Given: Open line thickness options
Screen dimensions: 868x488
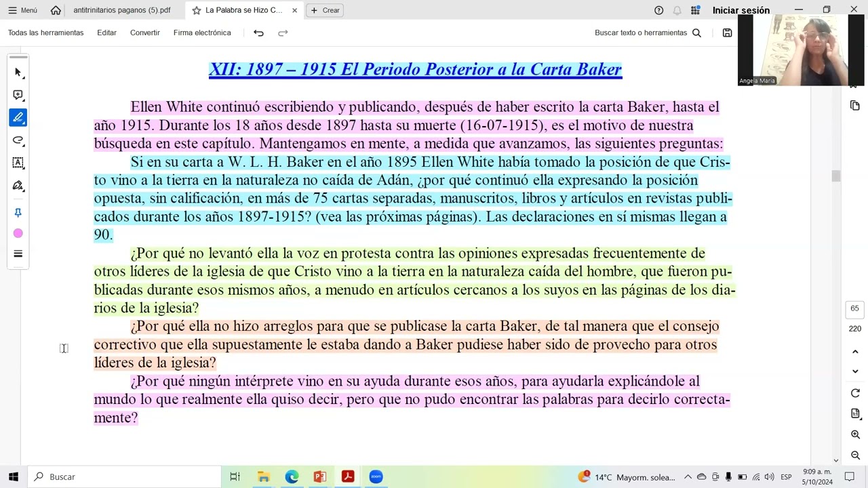Looking at the screenshot, I should point(18,253).
